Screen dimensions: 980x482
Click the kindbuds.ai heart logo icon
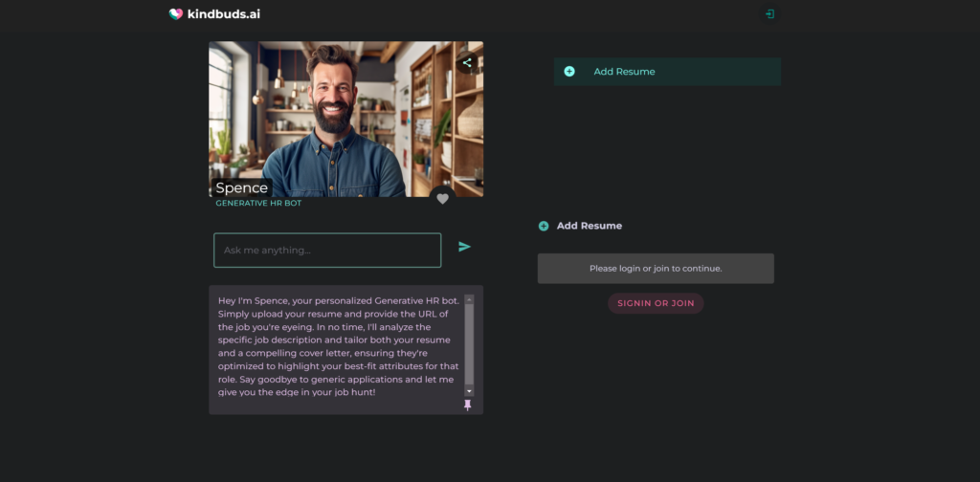coord(175,14)
